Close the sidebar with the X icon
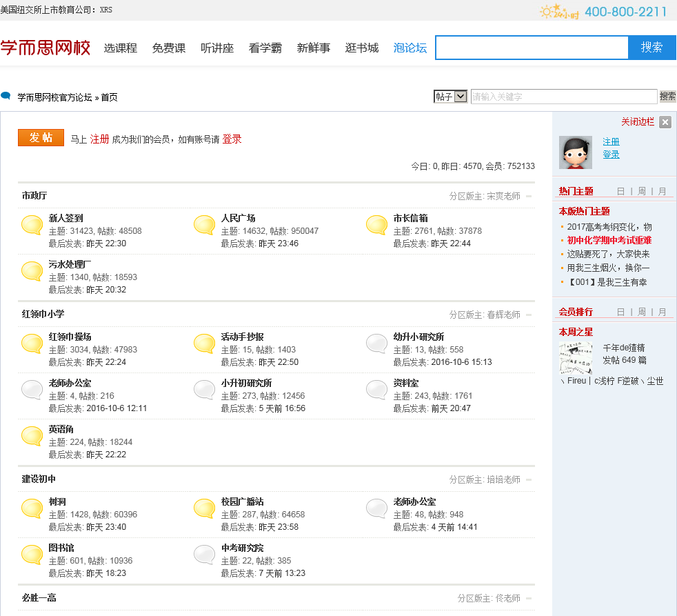The image size is (677, 616). point(665,122)
